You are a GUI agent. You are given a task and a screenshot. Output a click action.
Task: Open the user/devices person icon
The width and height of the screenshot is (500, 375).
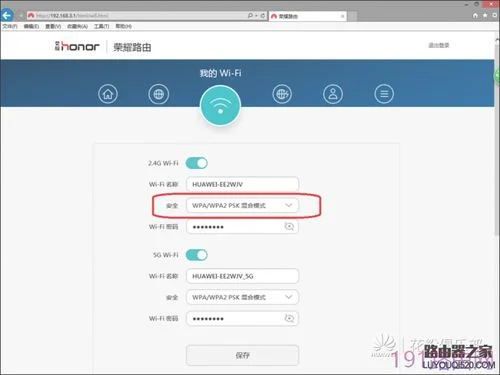click(x=333, y=94)
